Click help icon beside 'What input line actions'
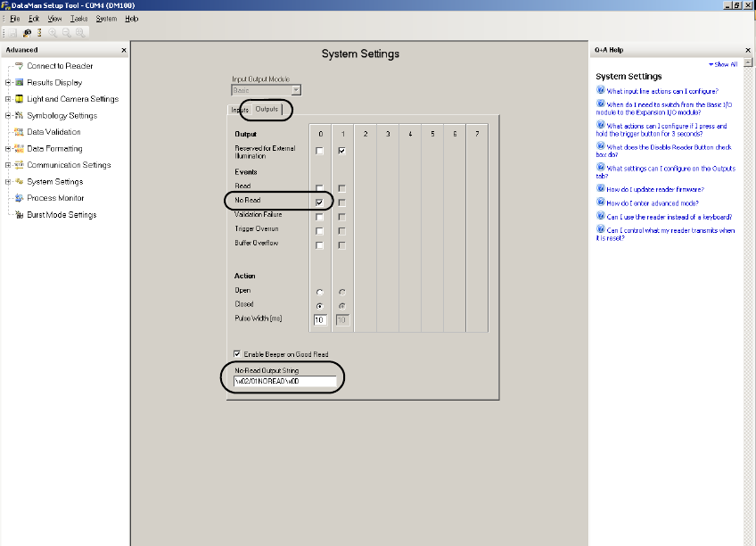Screen dimensions: 756x546 pyautogui.click(x=601, y=90)
